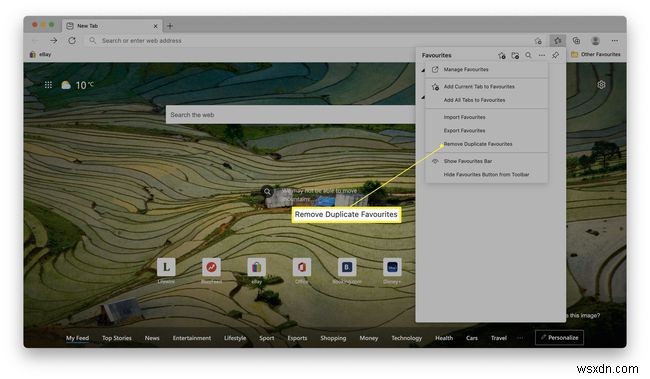The width and height of the screenshot is (650, 379).
Task: Show more feed categories ellipsis
Action: [520, 338]
